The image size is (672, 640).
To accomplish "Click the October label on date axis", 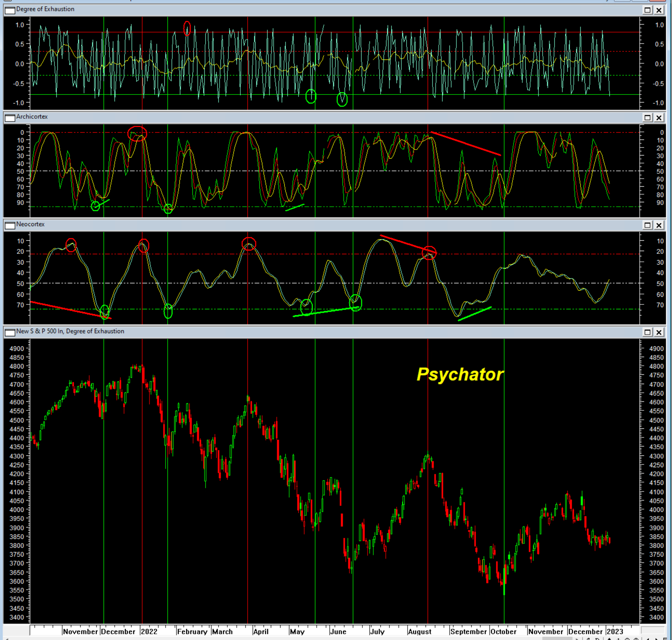I will [x=503, y=631].
